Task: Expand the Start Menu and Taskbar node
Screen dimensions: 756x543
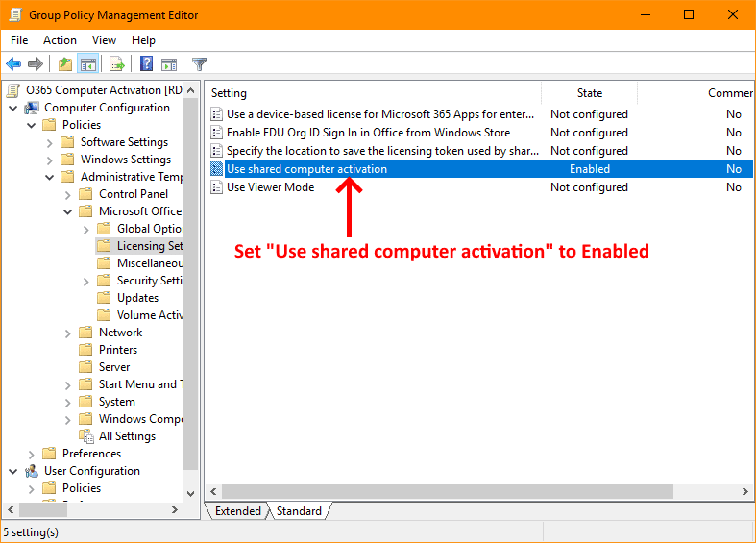Action: click(67, 384)
